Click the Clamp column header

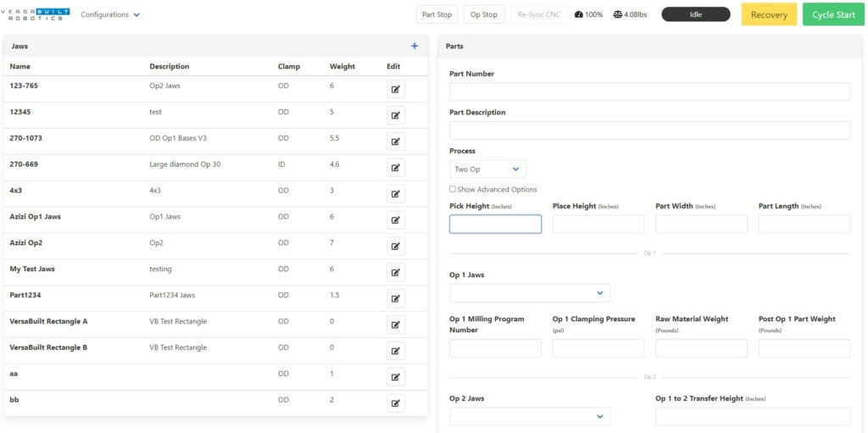point(289,66)
